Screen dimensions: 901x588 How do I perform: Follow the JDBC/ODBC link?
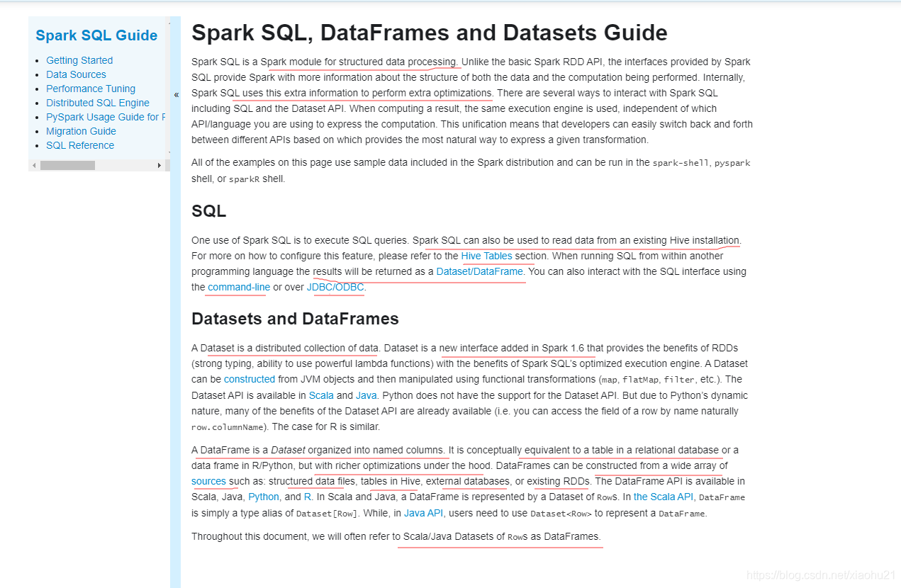coord(335,287)
